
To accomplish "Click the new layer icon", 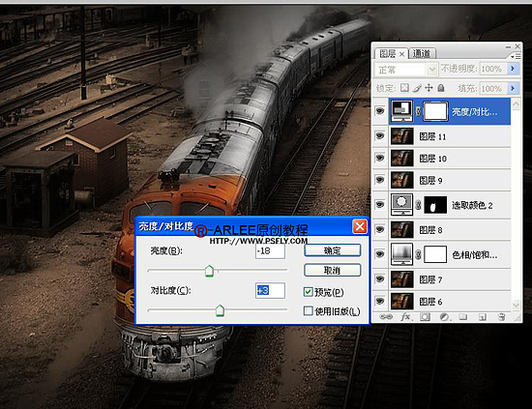I will click(482, 317).
